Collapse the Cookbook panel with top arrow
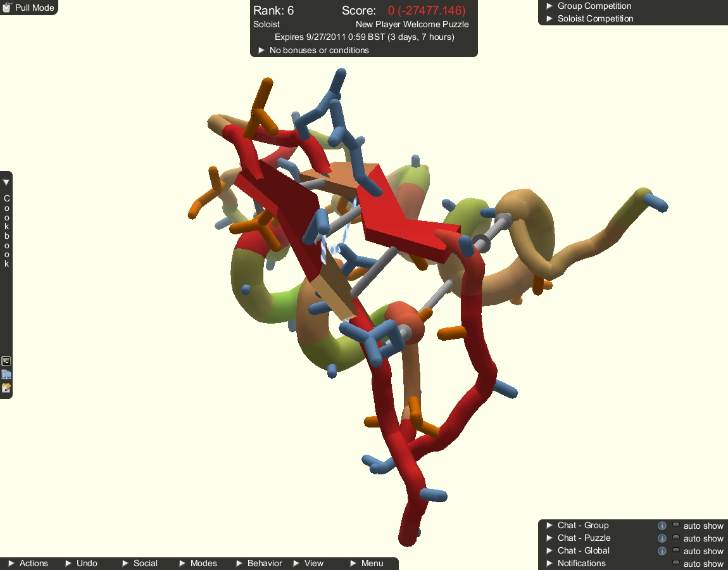728x570 pixels. point(6,182)
